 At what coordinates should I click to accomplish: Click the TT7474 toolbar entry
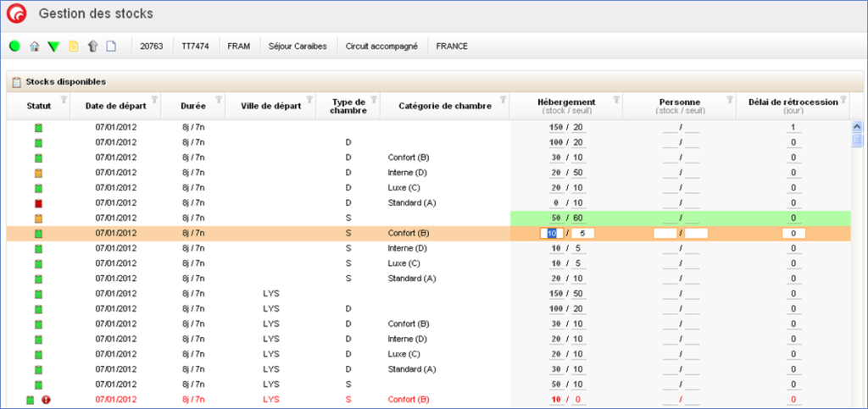pyautogui.click(x=196, y=46)
